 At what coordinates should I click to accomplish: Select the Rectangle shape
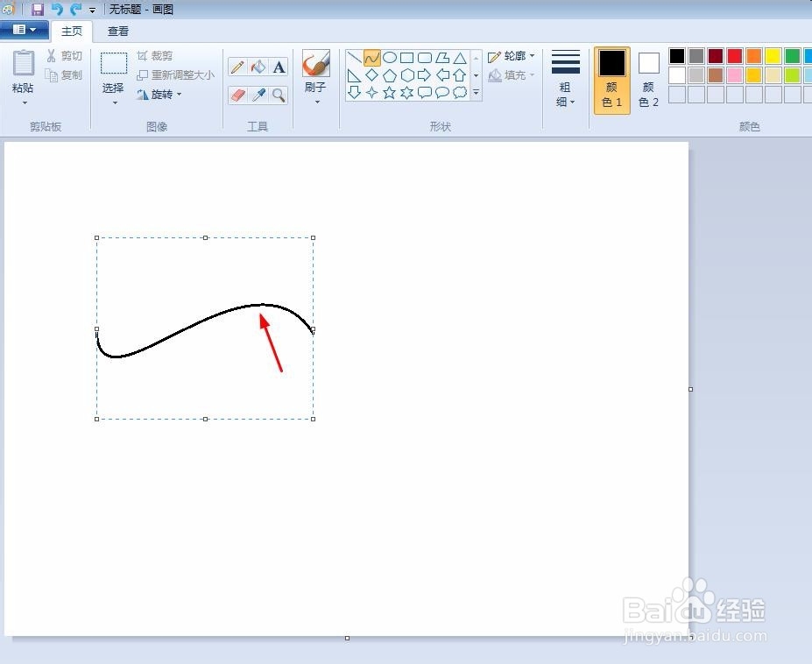tap(407, 58)
